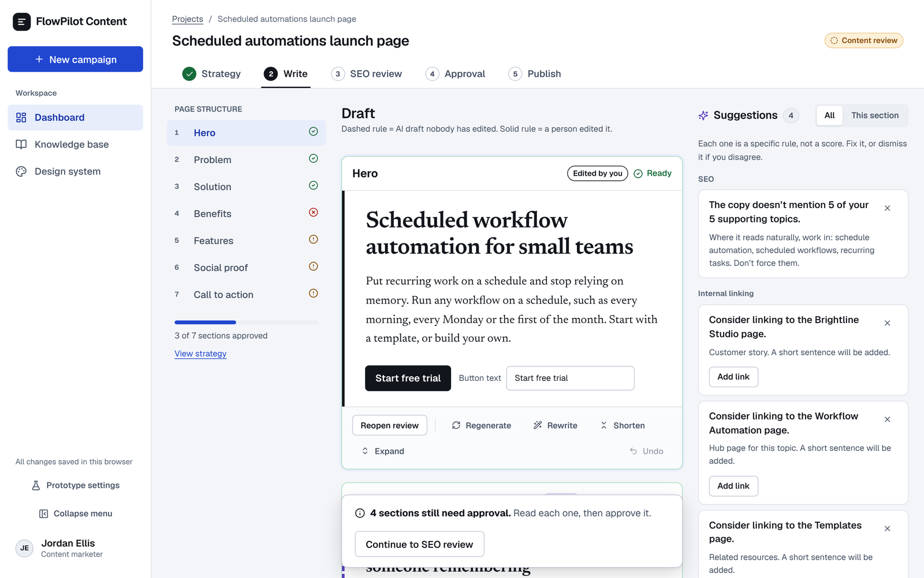Click the FlowPilot Content logo icon

pos(22,22)
